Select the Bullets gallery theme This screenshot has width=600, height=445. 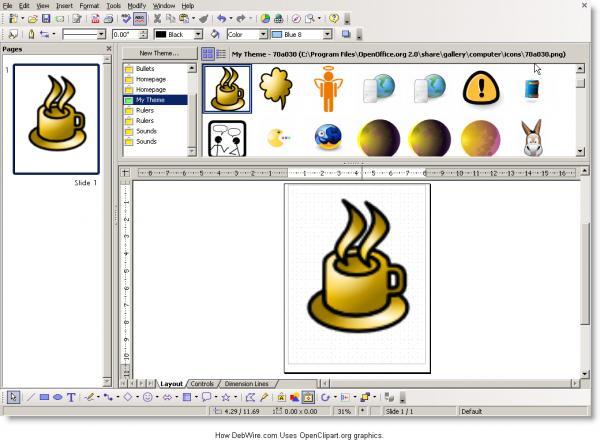coord(144,68)
